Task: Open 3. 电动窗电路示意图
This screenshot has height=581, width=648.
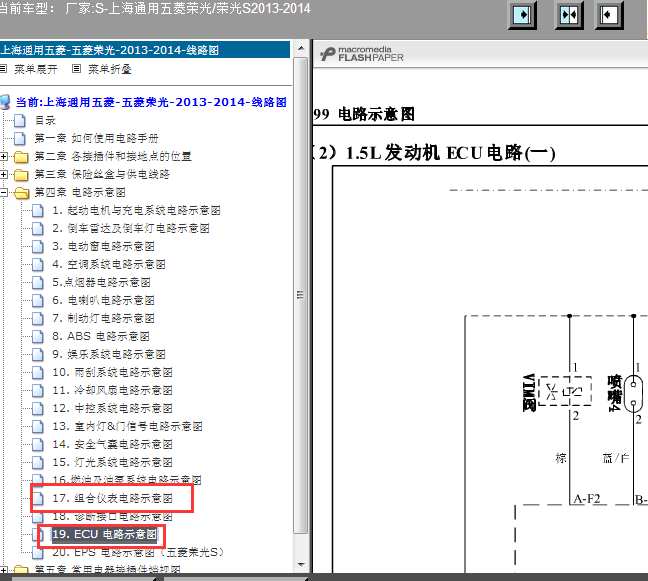Action: coord(103,246)
